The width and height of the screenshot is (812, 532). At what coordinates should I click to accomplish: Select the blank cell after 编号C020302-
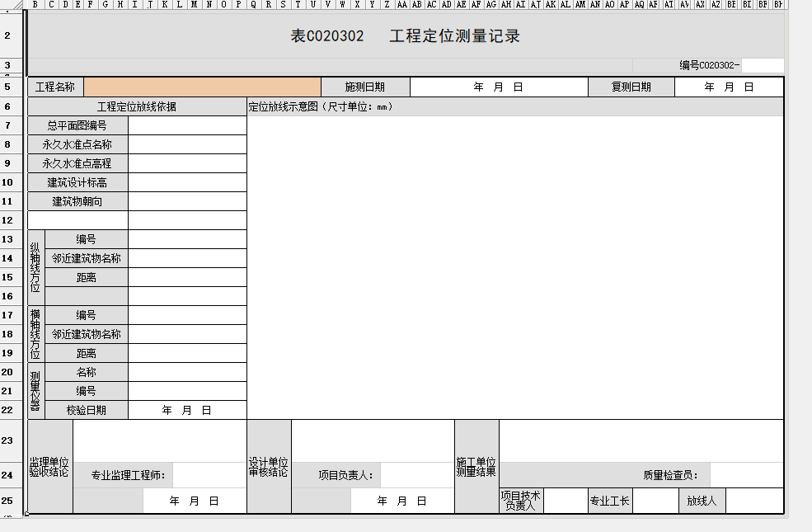pyautogui.click(x=762, y=66)
